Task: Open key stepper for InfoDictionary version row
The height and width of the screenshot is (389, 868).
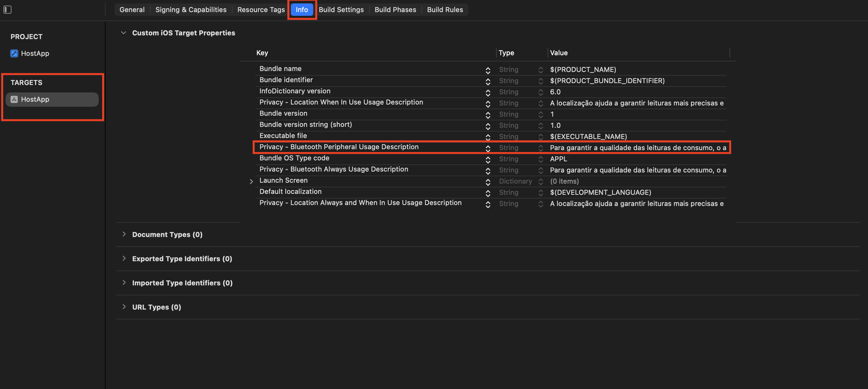Action: click(x=488, y=93)
